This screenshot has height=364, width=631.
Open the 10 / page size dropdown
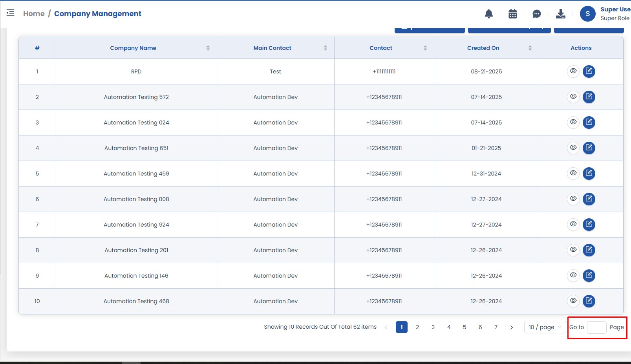[x=545, y=327]
